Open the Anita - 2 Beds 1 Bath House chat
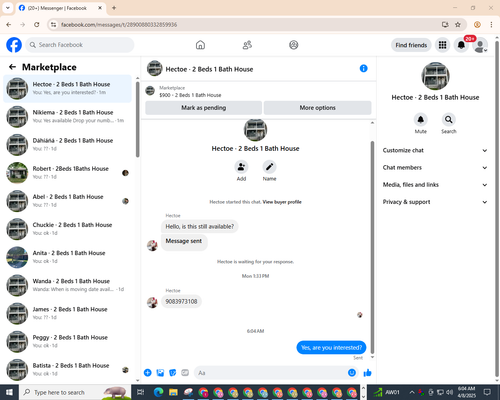The image size is (500, 400). (67, 257)
